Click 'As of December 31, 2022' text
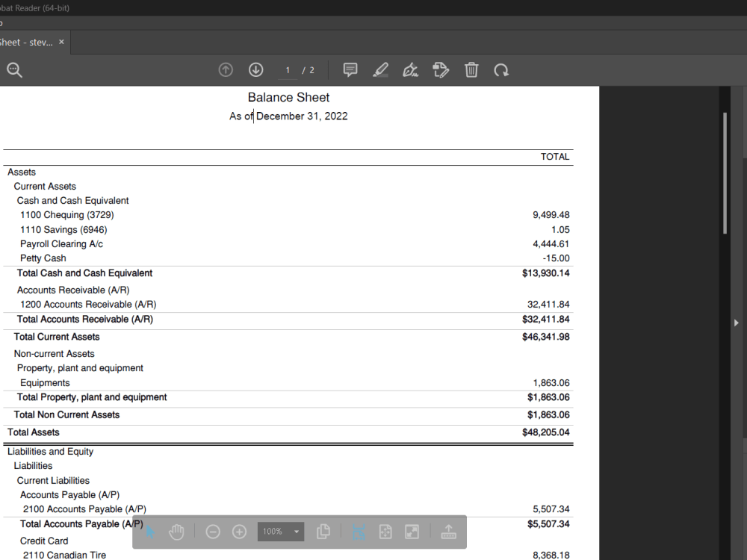The width and height of the screenshot is (747, 560). coord(288,116)
